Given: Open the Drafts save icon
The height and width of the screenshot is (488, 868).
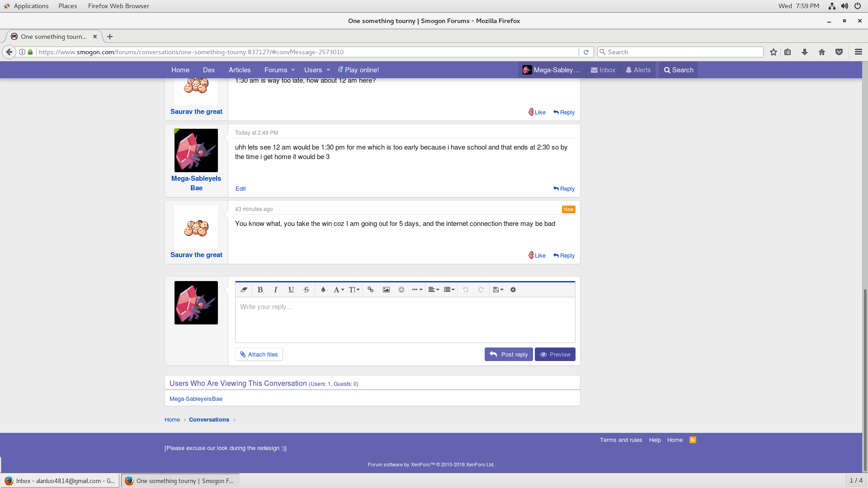Looking at the screenshot, I should tap(498, 290).
